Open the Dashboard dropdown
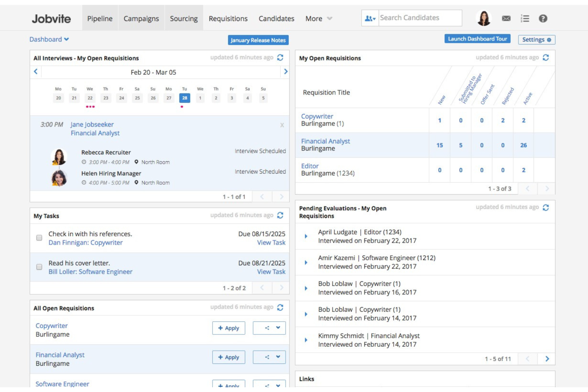 (x=49, y=39)
